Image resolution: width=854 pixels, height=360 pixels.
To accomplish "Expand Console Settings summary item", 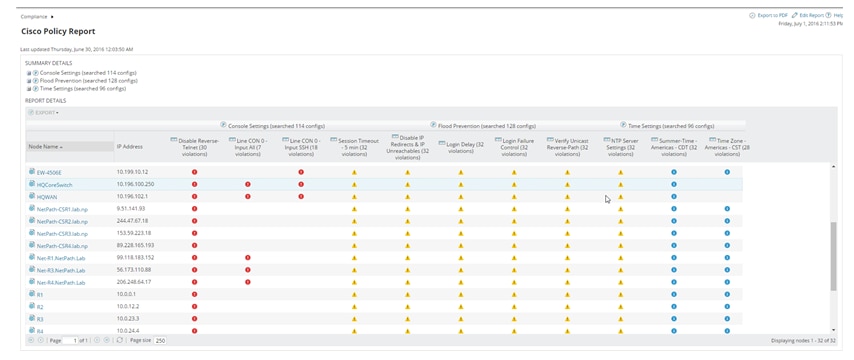I will (x=28, y=72).
